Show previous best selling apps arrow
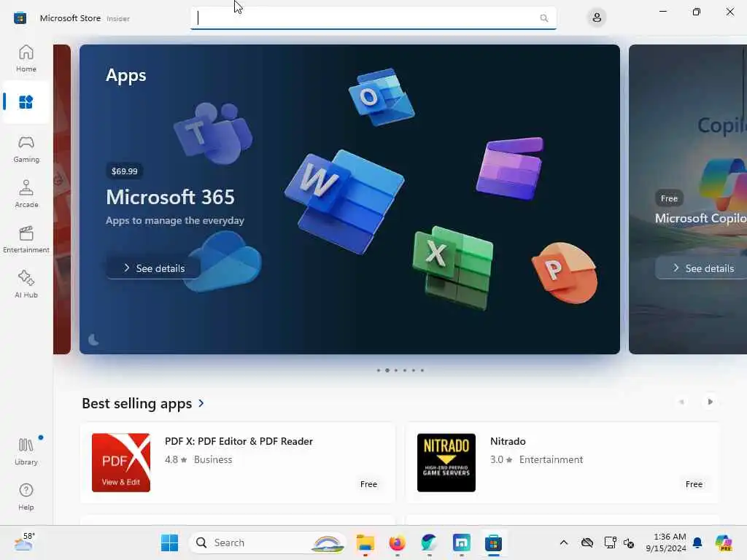Image resolution: width=747 pixels, height=560 pixels. [x=681, y=402]
